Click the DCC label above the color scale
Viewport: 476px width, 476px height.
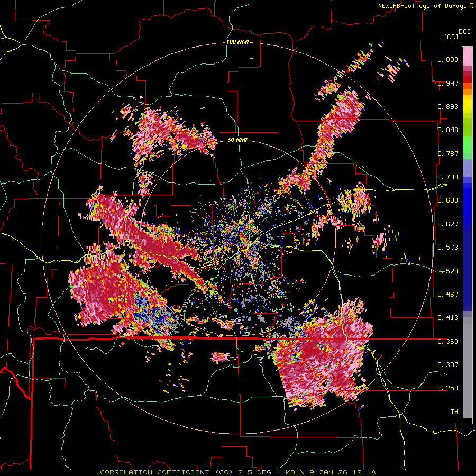tap(464, 32)
